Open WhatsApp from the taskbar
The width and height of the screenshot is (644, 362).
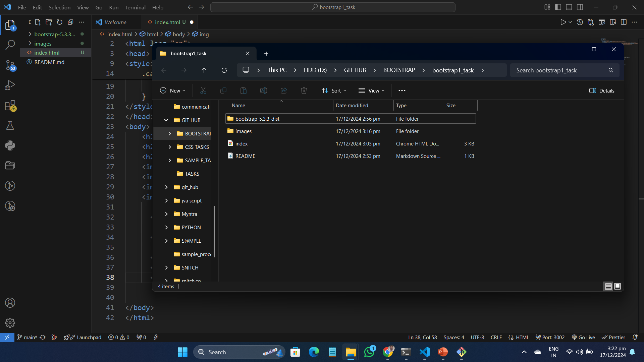coord(369,352)
